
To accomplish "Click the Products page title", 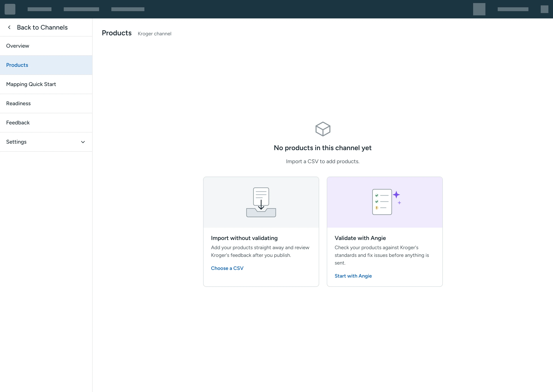I will [117, 33].
